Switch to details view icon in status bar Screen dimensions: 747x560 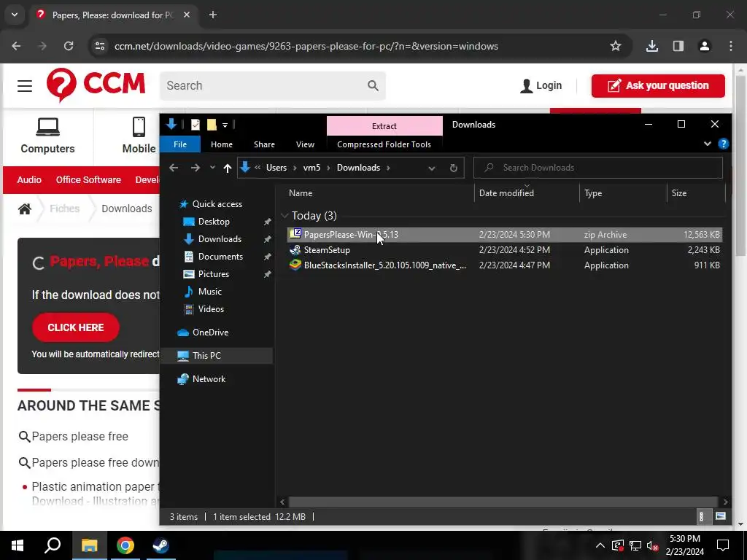(x=701, y=517)
